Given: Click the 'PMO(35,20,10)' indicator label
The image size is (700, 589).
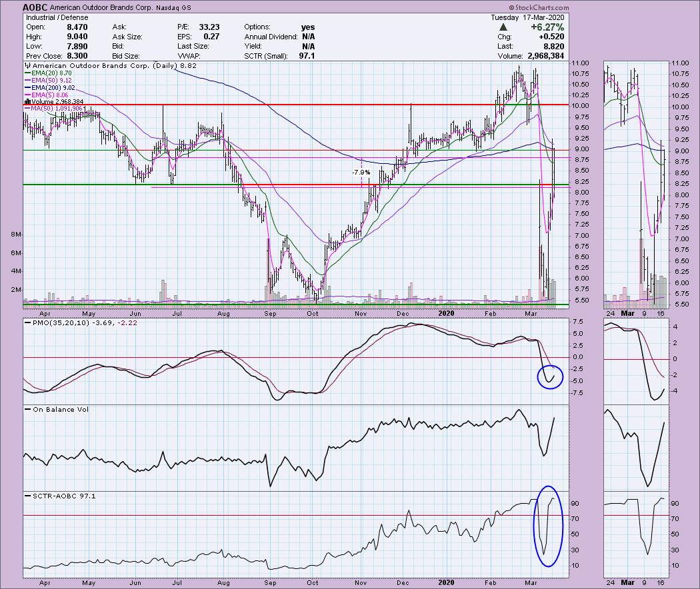Looking at the screenshot, I should (61, 323).
